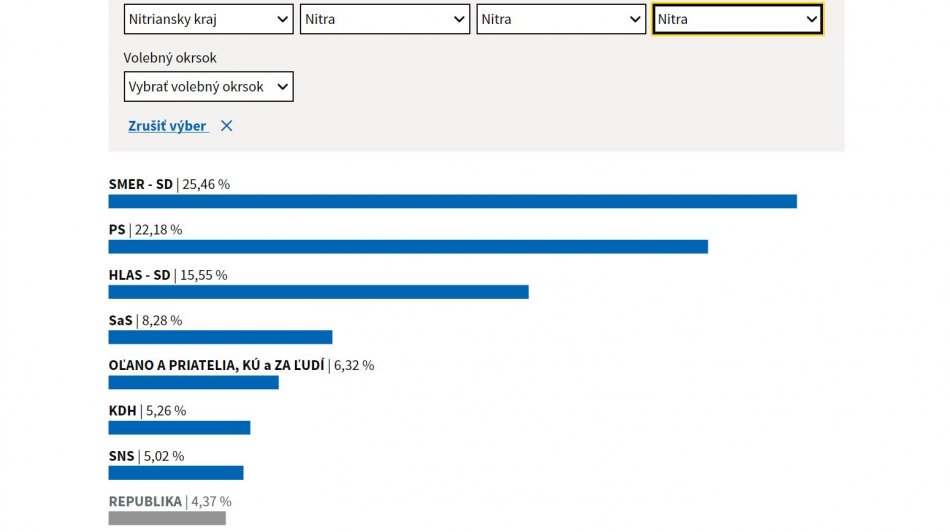
Task: Expand the Vybrať volebný okrsok dropdown
Action: pyautogui.click(x=208, y=87)
